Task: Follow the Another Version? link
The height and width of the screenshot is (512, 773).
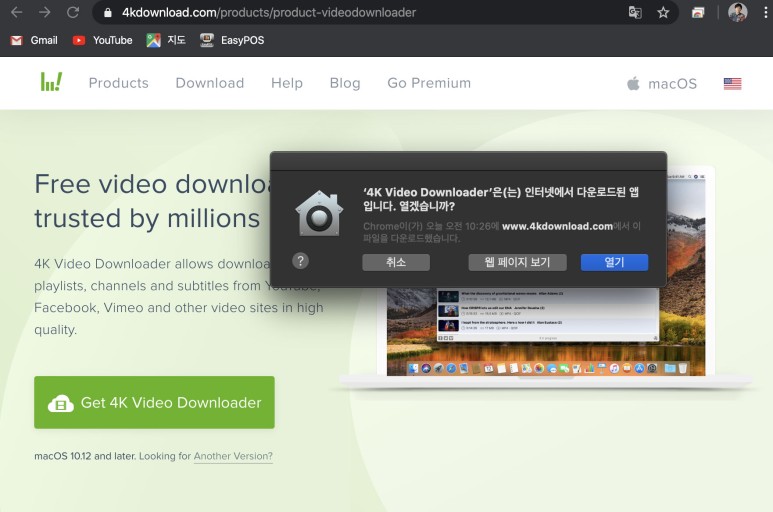Action: [233, 456]
